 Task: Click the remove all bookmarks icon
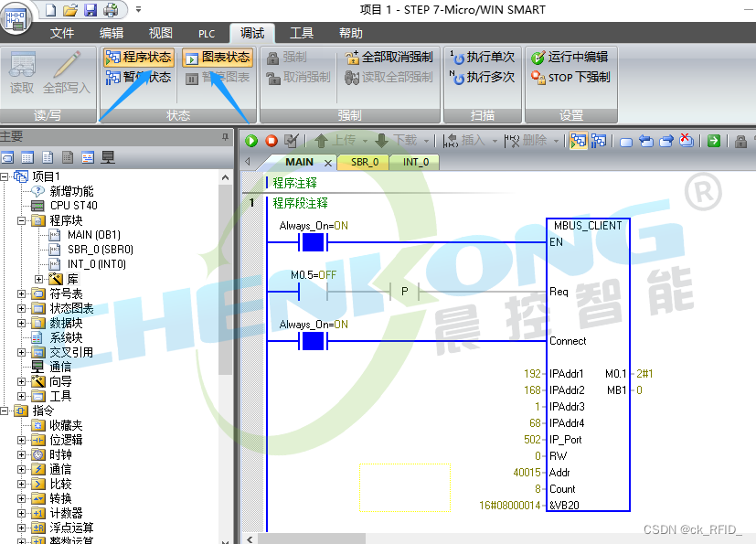[x=687, y=140]
